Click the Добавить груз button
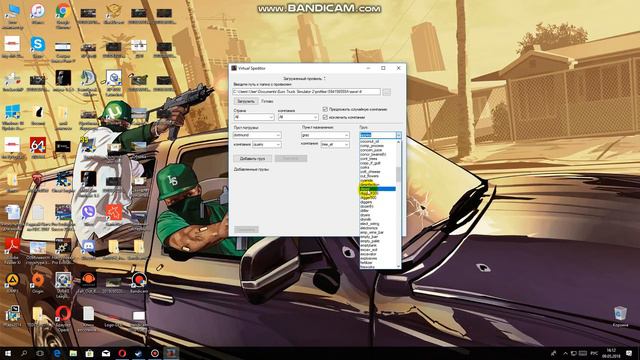The height and width of the screenshot is (360, 640). coord(253,158)
